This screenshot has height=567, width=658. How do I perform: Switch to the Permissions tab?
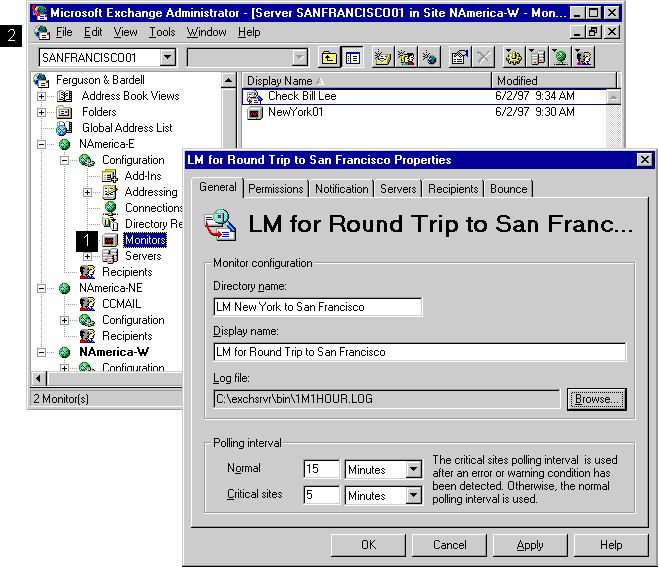coord(276,189)
